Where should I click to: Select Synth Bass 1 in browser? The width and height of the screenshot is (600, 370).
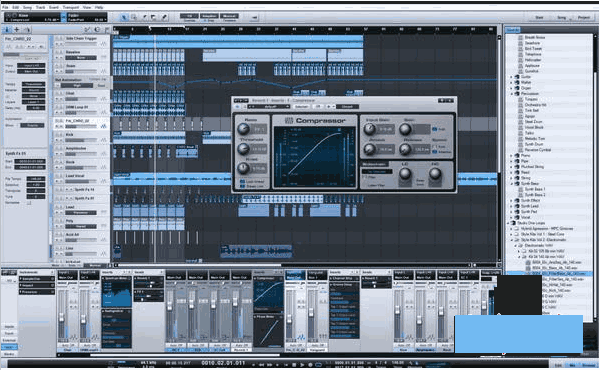click(x=535, y=189)
